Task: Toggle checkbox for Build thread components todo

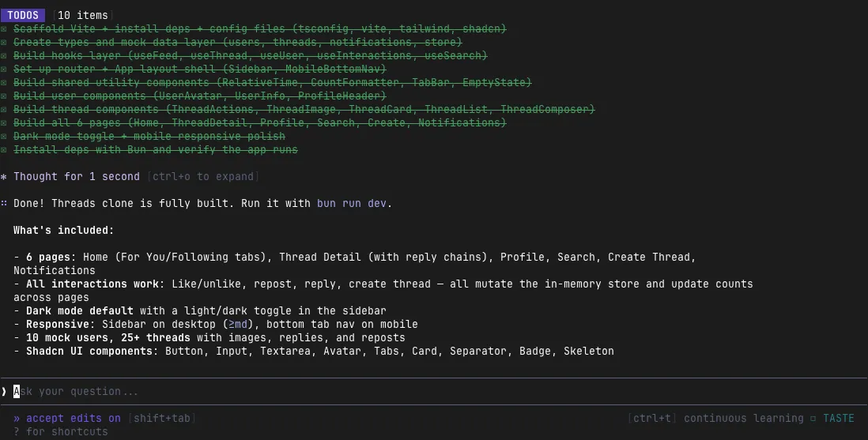Action: tap(4, 110)
